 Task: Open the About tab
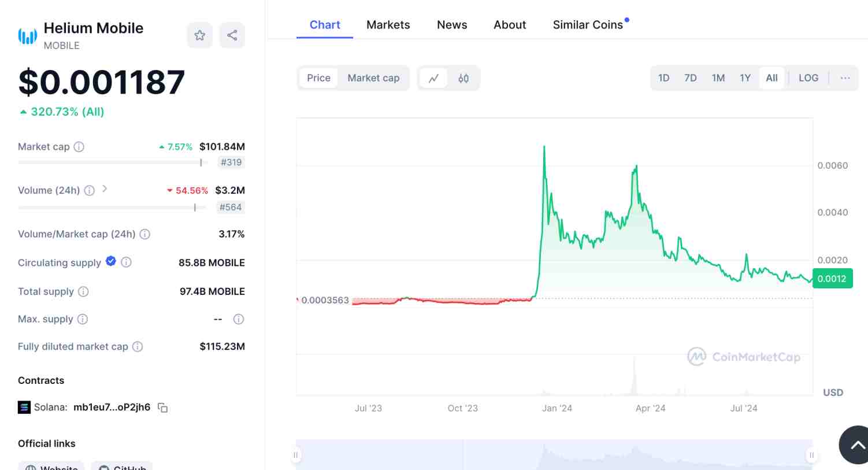(510, 25)
